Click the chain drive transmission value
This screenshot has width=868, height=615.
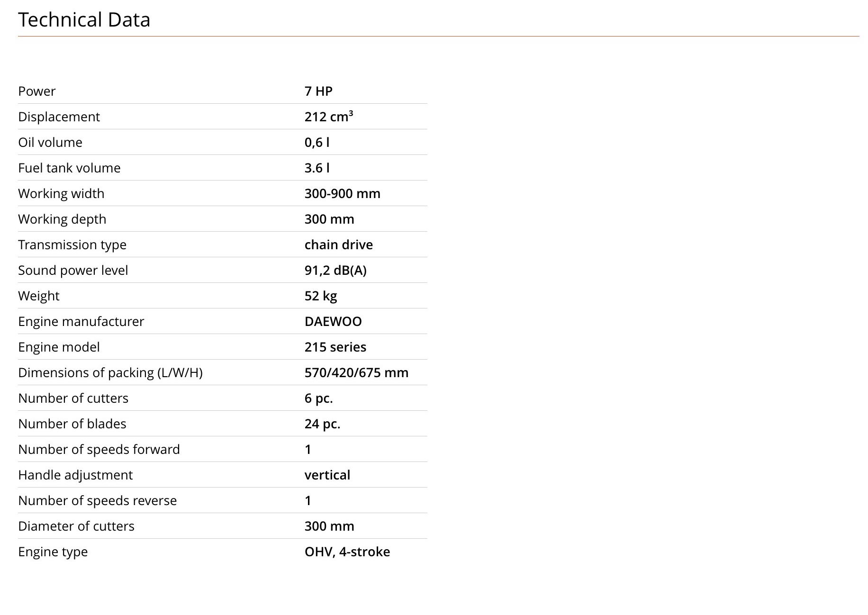(x=339, y=244)
